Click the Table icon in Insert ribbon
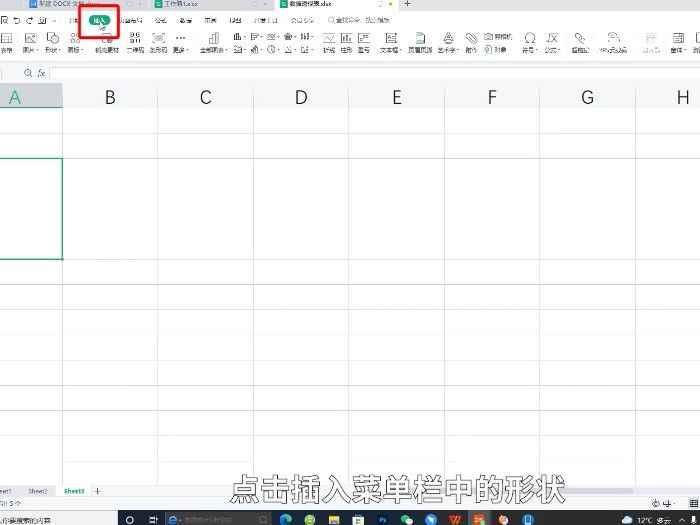Screen dimensions: 700x525 coord(7,42)
